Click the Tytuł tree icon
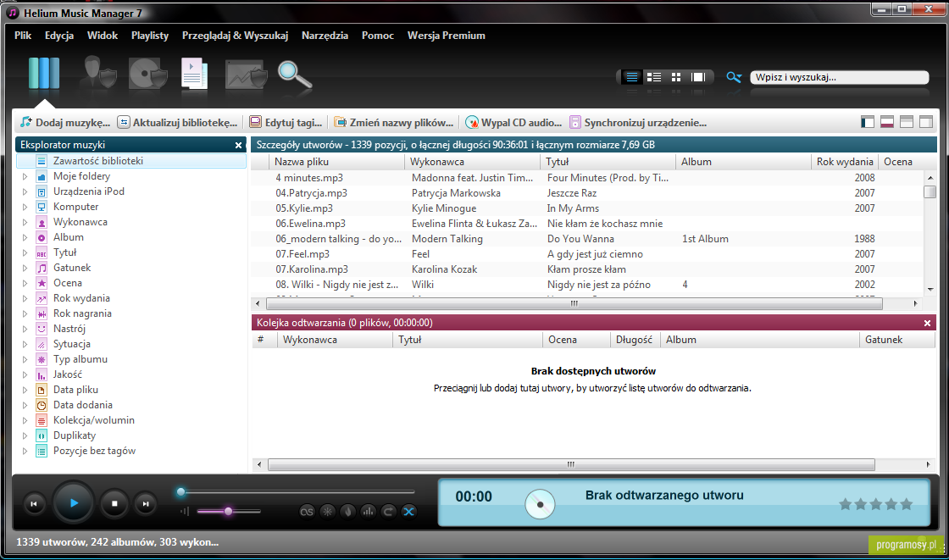 (x=42, y=252)
